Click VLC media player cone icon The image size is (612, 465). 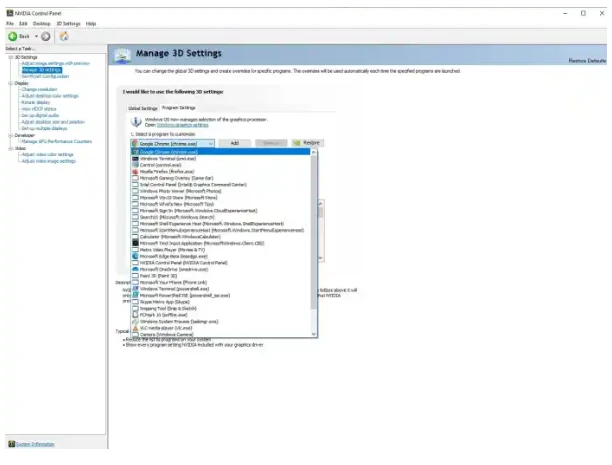[135, 328]
